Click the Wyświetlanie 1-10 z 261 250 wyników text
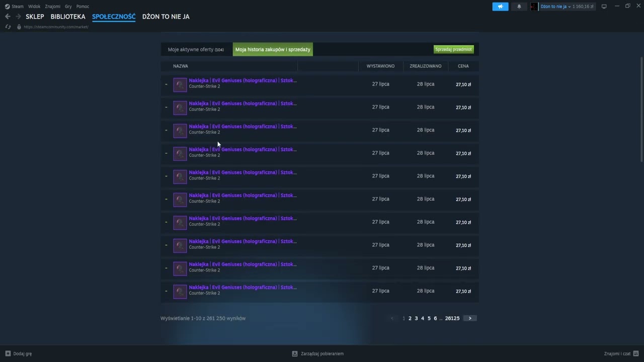The height and width of the screenshot is (362, 644). (203, 318)
